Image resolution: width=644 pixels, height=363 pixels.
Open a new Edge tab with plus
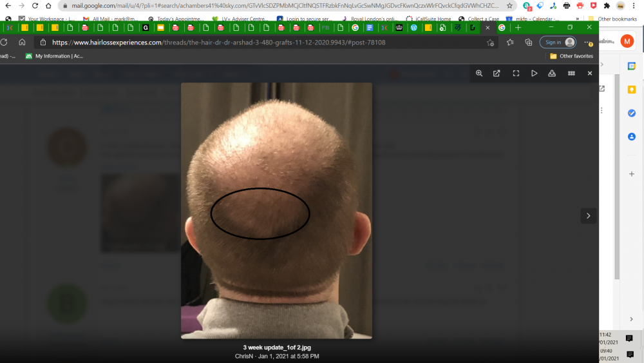pos(518,28)
